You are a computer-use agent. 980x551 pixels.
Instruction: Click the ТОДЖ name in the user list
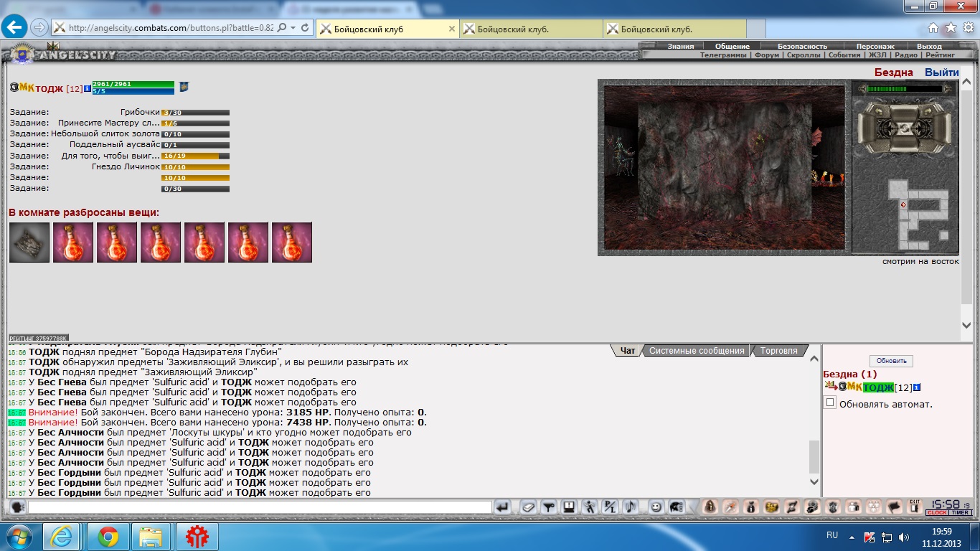click(x=877, y=387)
